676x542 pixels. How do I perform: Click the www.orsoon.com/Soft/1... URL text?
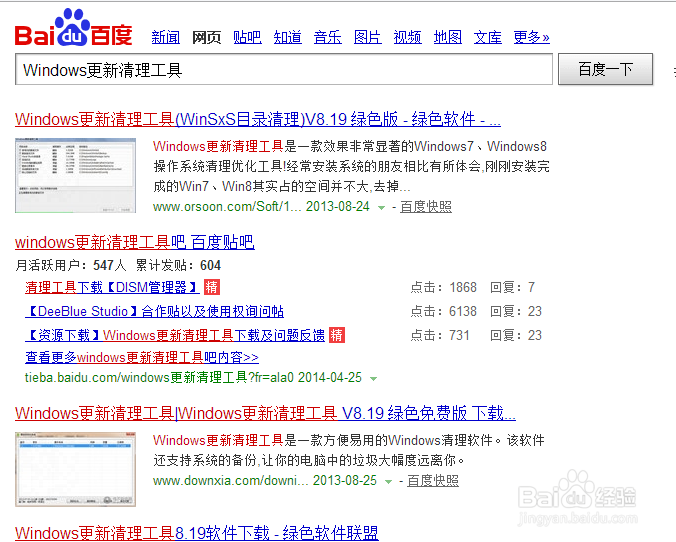(x=227, y=207)
